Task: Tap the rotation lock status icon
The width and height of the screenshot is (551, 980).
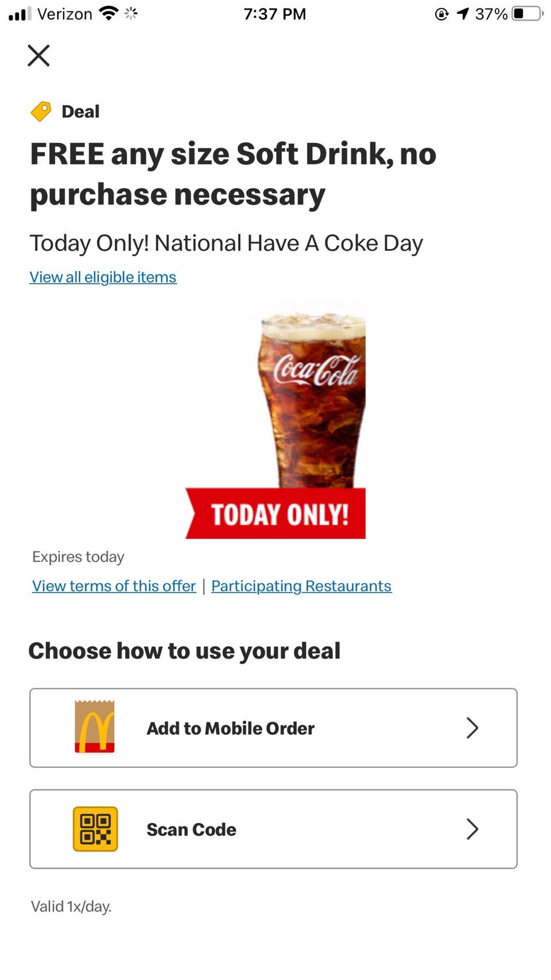Action: [x=441, y=14]
